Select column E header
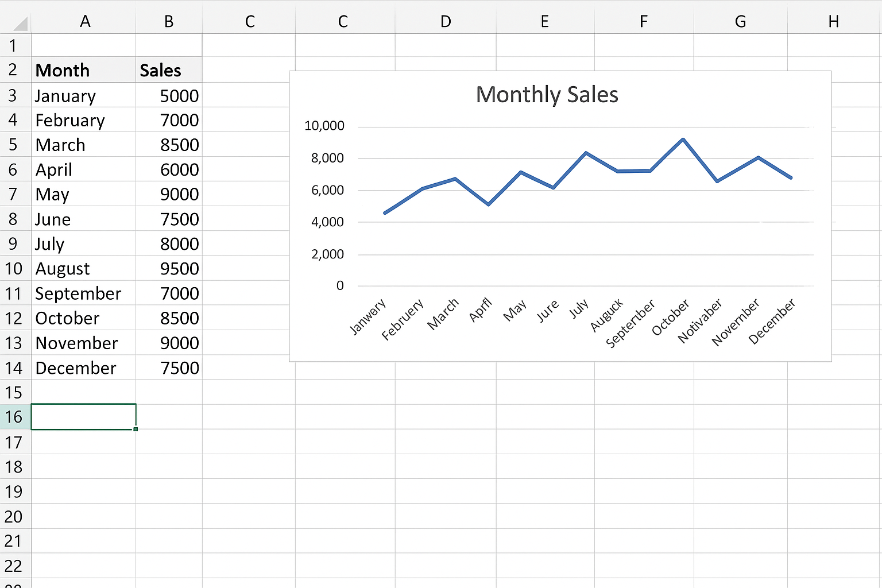This screenshot has height=588, width=882. pyautogui.click(x=545, y=22)
